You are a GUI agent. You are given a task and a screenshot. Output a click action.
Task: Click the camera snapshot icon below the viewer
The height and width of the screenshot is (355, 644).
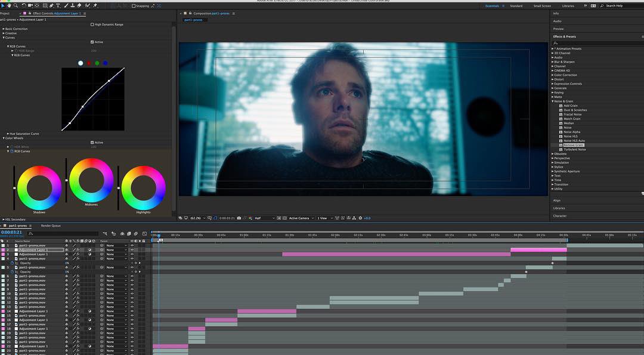239,218
